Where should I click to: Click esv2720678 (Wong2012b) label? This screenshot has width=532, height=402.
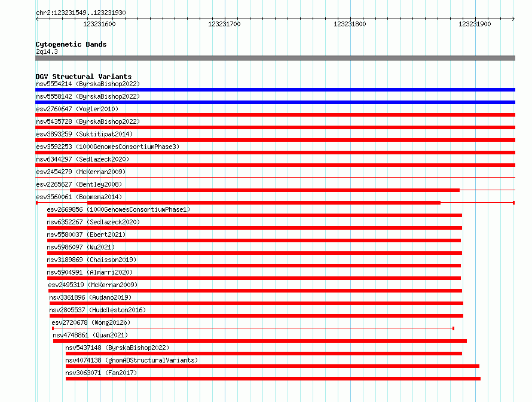91,322
